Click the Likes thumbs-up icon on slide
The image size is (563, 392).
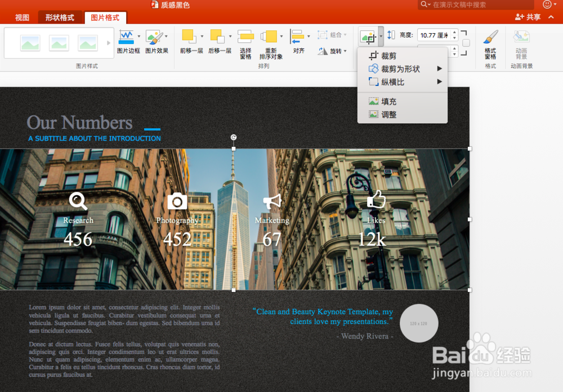[376, 199]
